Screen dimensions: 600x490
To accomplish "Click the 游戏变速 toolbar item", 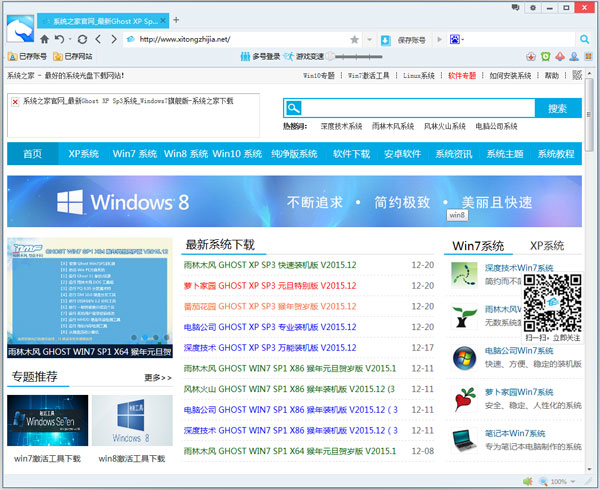I will point(304,57).
